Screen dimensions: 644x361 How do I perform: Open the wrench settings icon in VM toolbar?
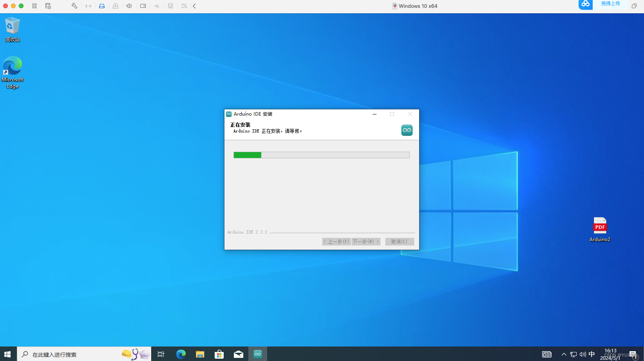tap(74, 6)
